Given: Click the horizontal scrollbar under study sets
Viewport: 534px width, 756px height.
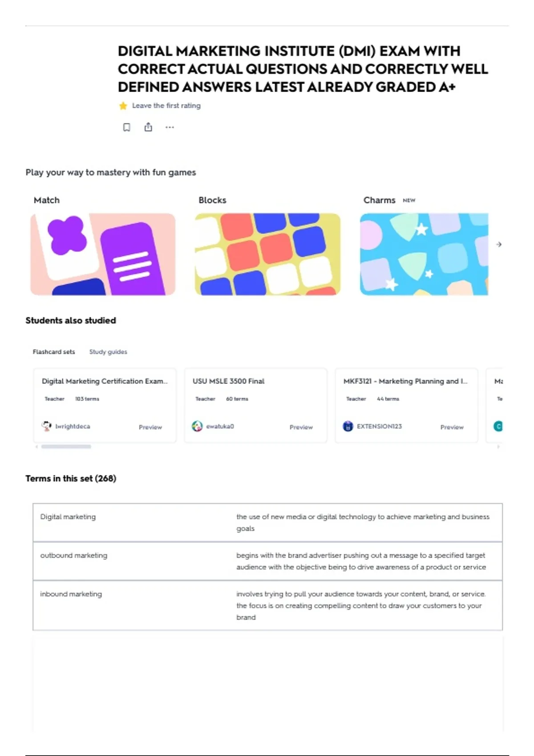Looking at the screenshot, I should [66, 446].
